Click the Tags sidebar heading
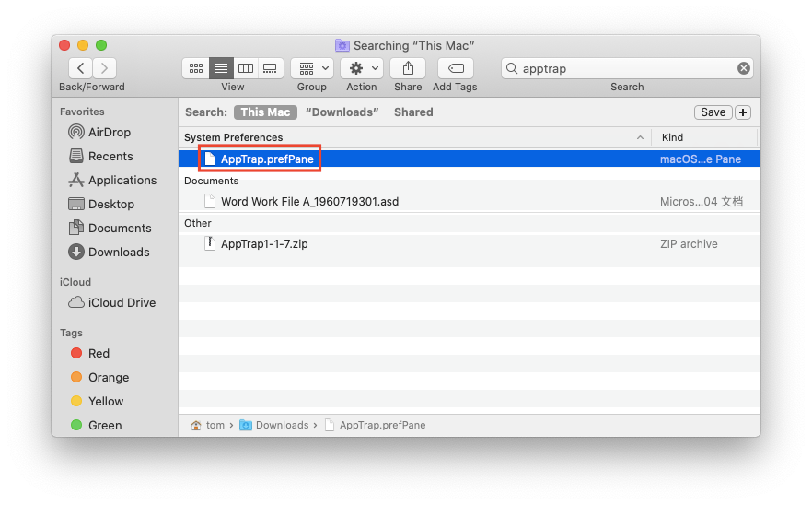This screenshot has width=812, height=505. (x=71, y=333)
